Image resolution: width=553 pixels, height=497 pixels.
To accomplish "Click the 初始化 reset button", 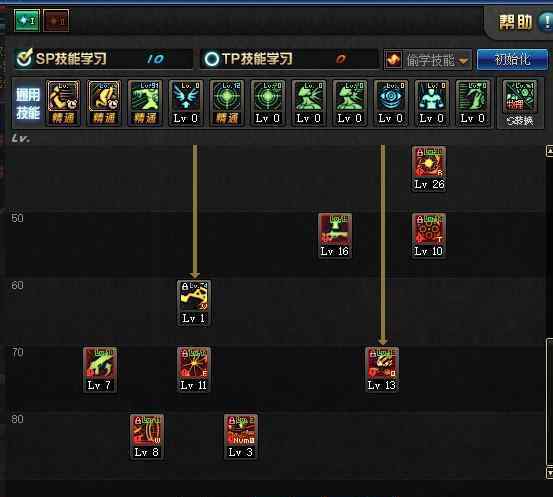I will tap(512, 60).
